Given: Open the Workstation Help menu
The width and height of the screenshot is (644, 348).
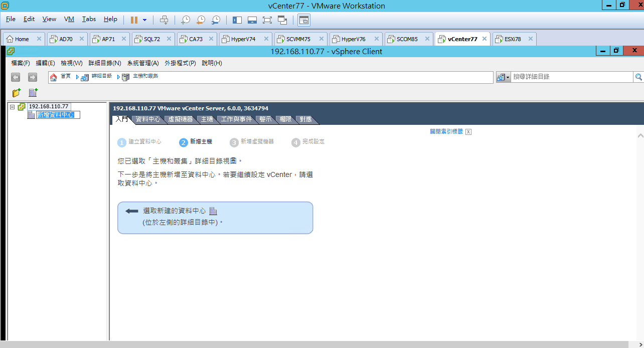Looking at the screenshot, I should (110, 19).
